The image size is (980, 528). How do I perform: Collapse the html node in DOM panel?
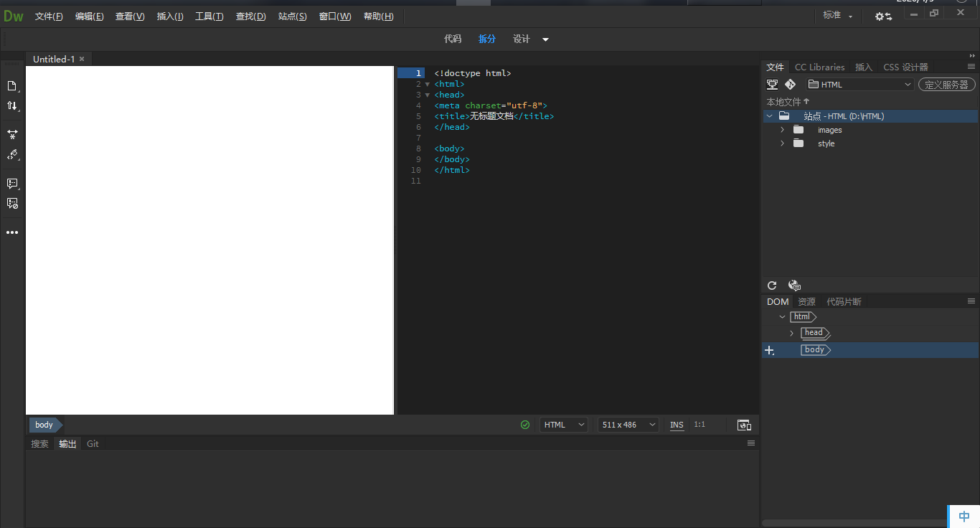[x=782, y=316]
